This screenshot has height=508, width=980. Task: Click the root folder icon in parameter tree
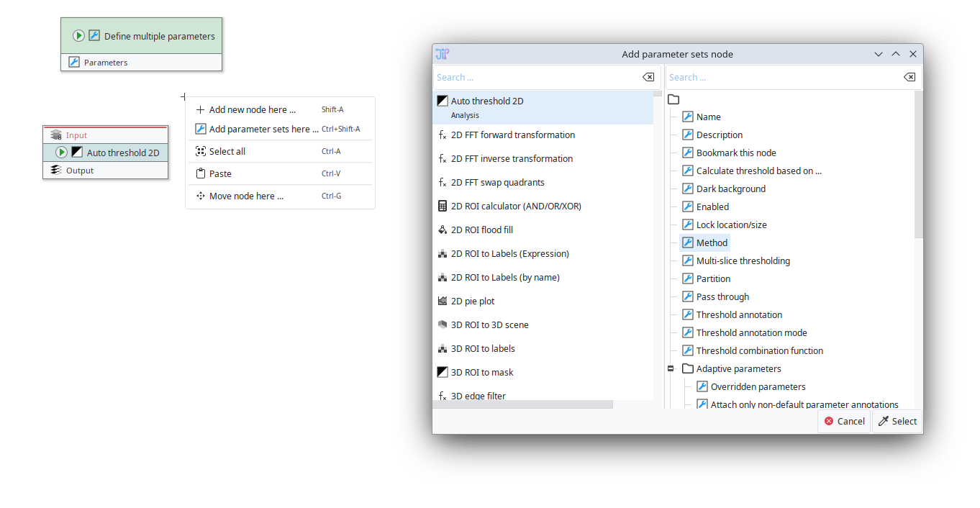click(x=673, y=99)
